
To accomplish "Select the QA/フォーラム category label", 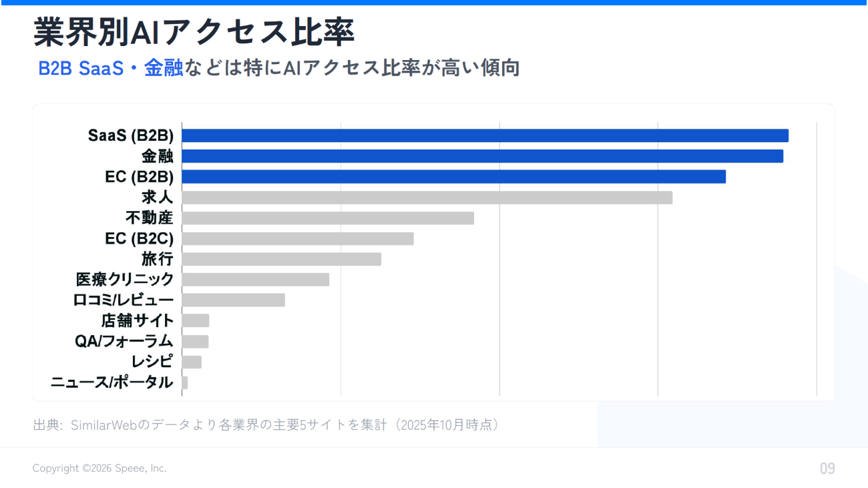I will click(x=124, y=341).
